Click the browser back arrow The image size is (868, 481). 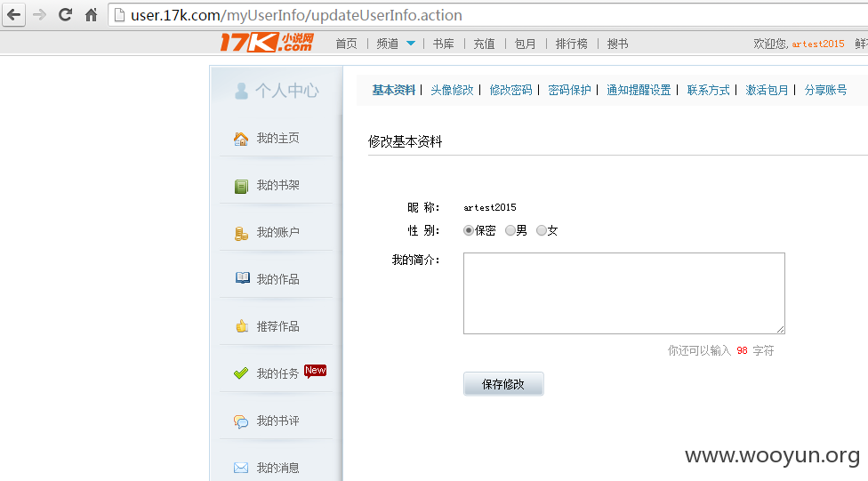tap(14, 15)
